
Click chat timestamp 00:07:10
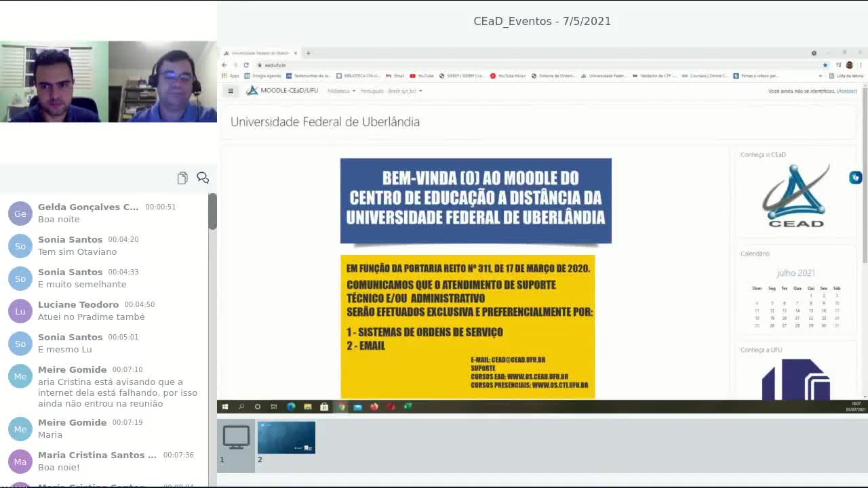click(x=127, y=369)
